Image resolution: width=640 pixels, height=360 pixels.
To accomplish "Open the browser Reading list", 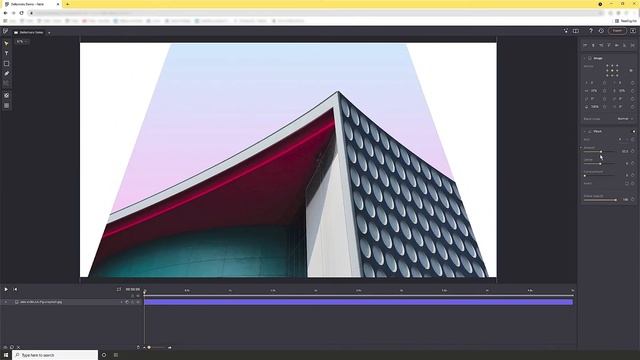I will click(626, 21).
